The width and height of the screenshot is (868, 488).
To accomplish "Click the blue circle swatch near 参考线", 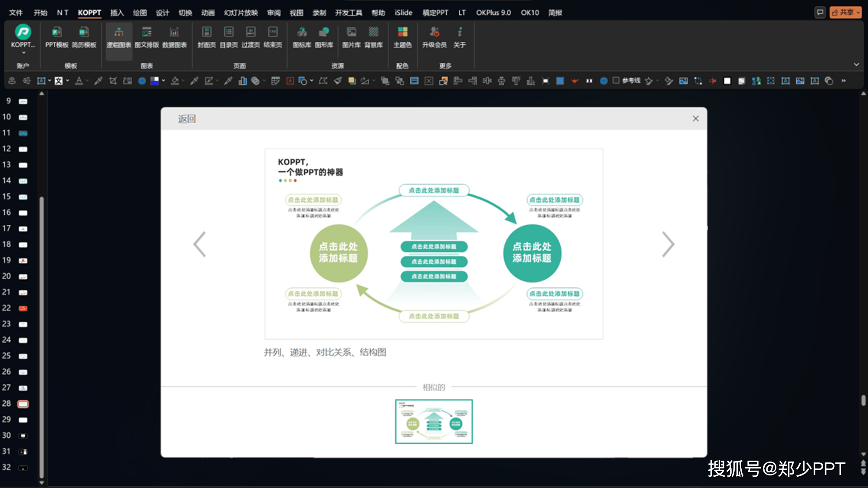I will (x=604, y=81).
